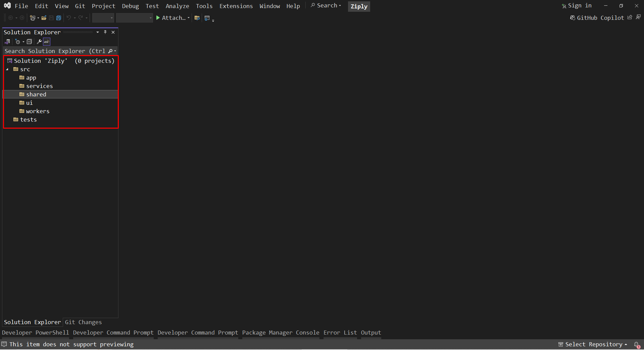This screenshot has height=350, width=644.
Task: Open the Error List tab
Action: pos(340,333)
